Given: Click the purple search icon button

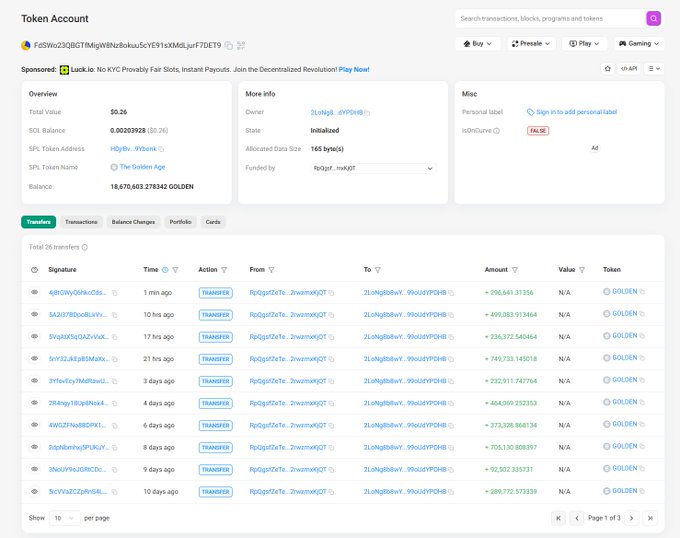Looking at the screenshot, I should [x=653, y=18].
